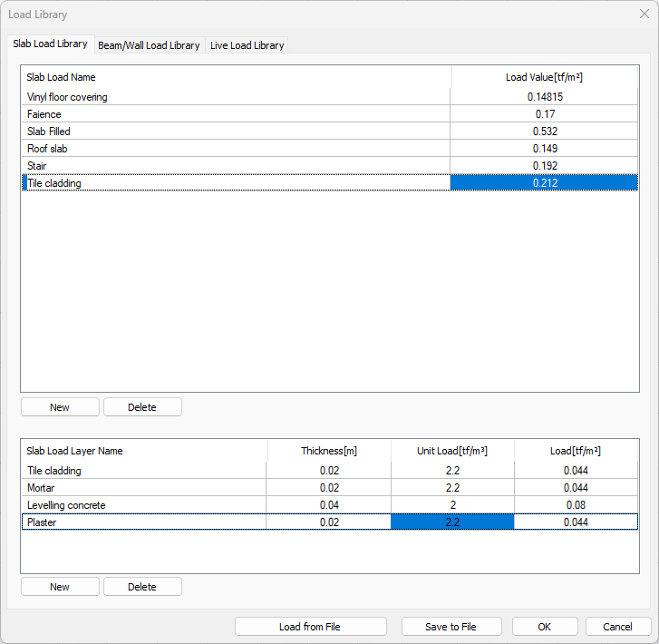Select the Stair slab load
Image resolution: width=659 pixels, height=644 pixels.
(37, 166)
